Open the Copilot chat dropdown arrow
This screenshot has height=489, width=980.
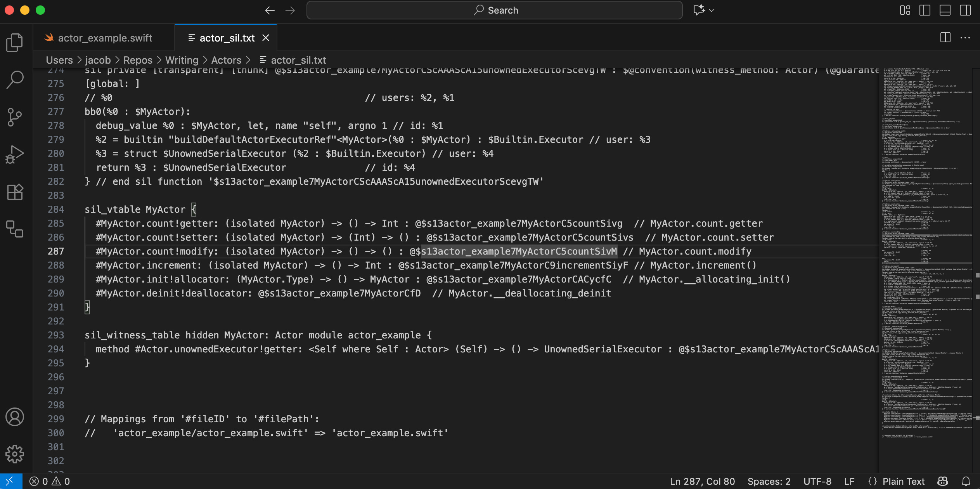(x=712, y=10)
